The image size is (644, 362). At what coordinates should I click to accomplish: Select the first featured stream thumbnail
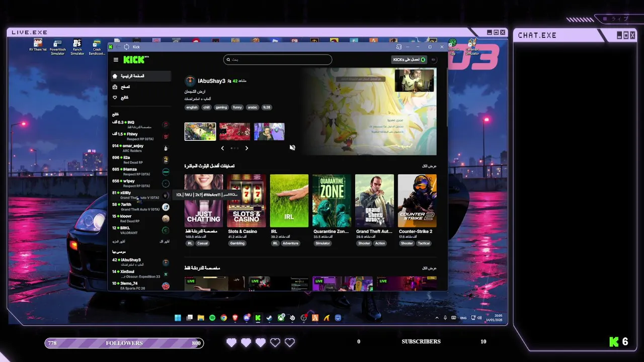click(200, 131)
